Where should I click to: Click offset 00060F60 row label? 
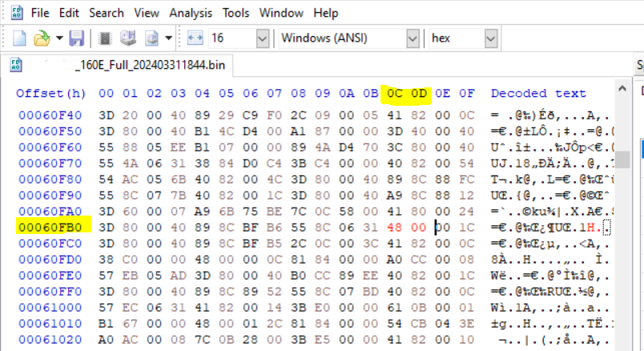(50, 147)
